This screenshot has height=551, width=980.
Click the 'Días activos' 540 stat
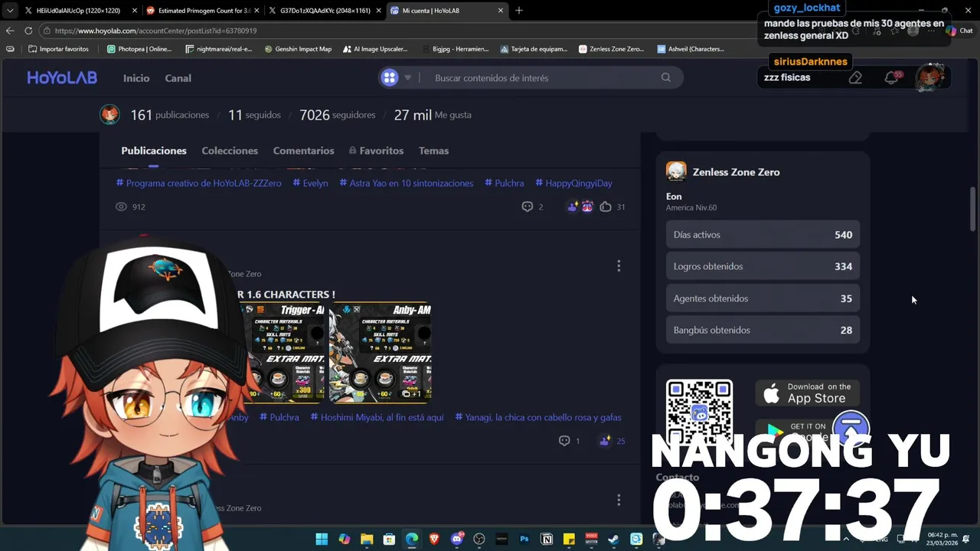click(x=763, y=235)
